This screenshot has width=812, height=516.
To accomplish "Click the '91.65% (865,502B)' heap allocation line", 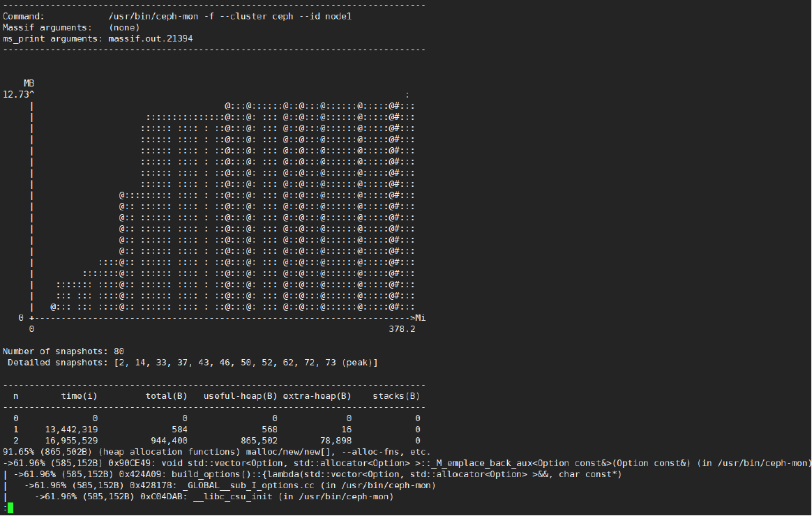I will click(x=216, y=453).
